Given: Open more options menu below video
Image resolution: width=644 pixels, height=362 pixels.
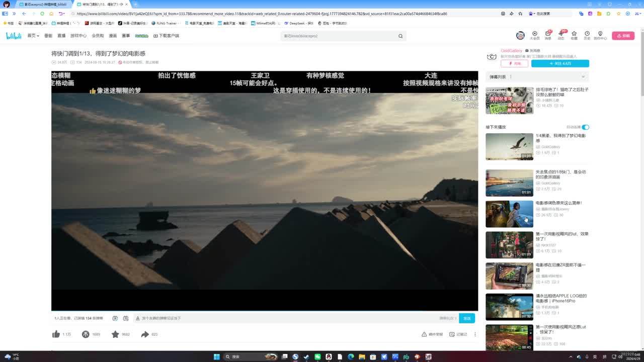Looking at the screenshot, I should [x=474, y=334].
